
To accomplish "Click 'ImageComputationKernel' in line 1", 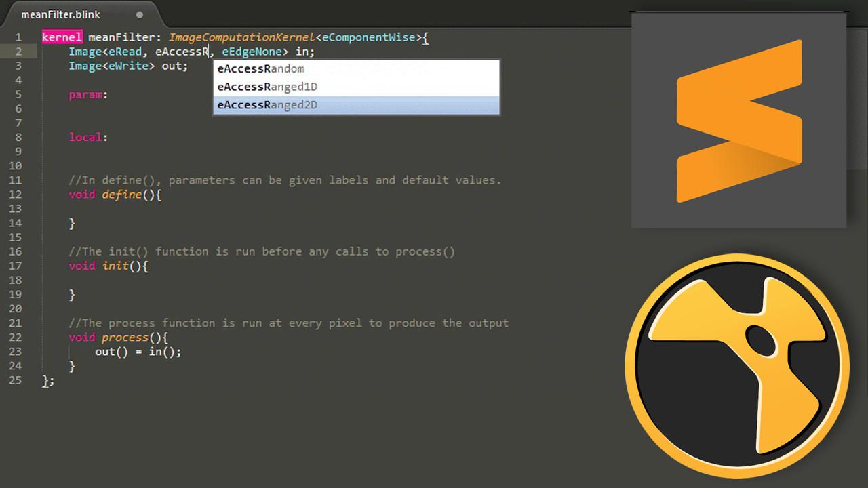I will 241,37.
